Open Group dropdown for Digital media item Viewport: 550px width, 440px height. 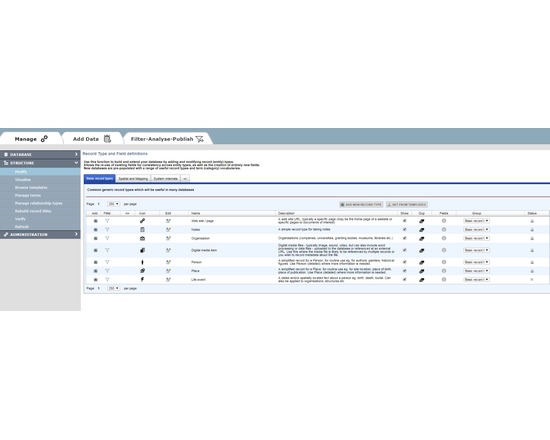476,250
